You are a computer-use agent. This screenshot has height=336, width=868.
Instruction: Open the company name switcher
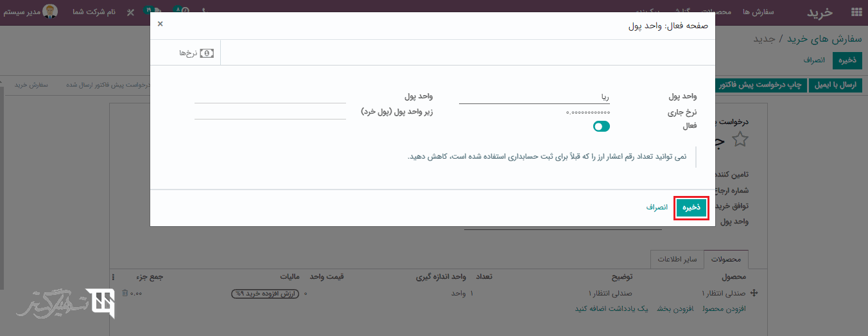click(x=93, y=12)
